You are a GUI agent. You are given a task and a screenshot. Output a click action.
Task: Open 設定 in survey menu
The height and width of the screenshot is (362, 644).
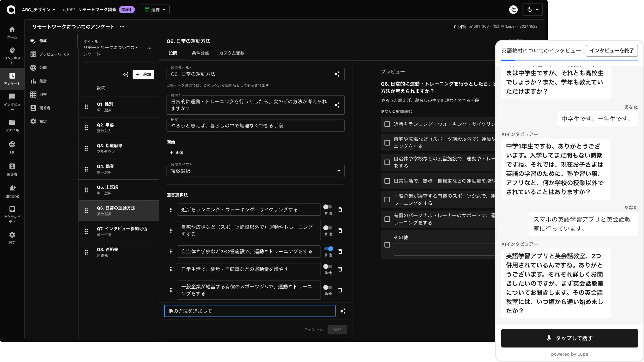click(x=52, y=121)
